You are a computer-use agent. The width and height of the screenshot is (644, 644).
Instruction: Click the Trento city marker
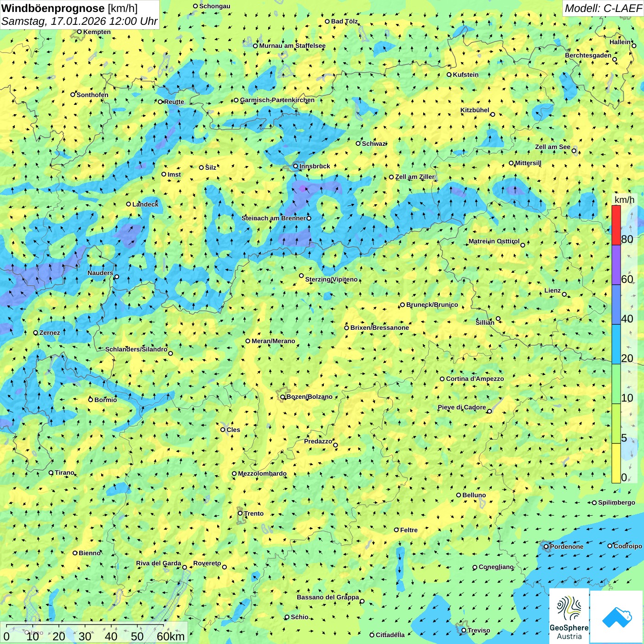pos(240,513)
